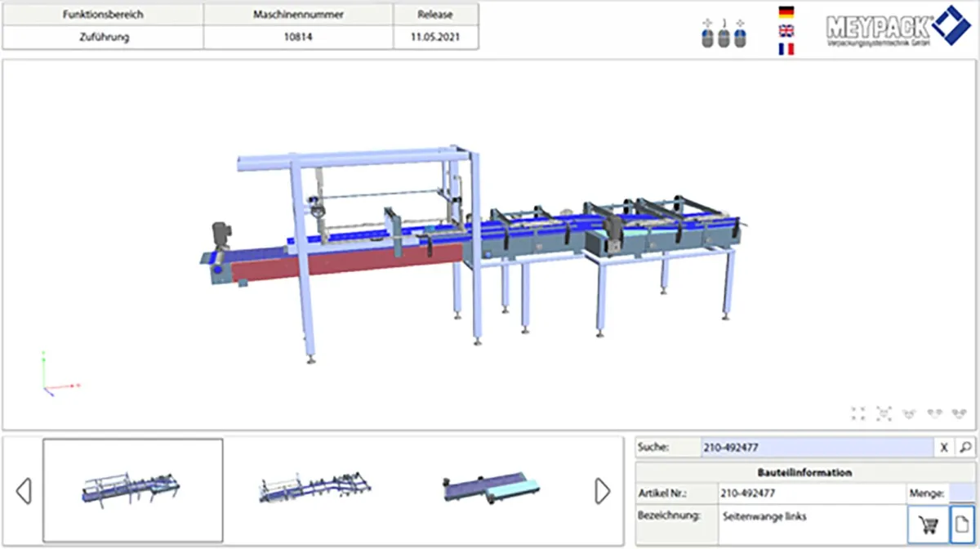Open the document page icon

(x=963, y=524)
